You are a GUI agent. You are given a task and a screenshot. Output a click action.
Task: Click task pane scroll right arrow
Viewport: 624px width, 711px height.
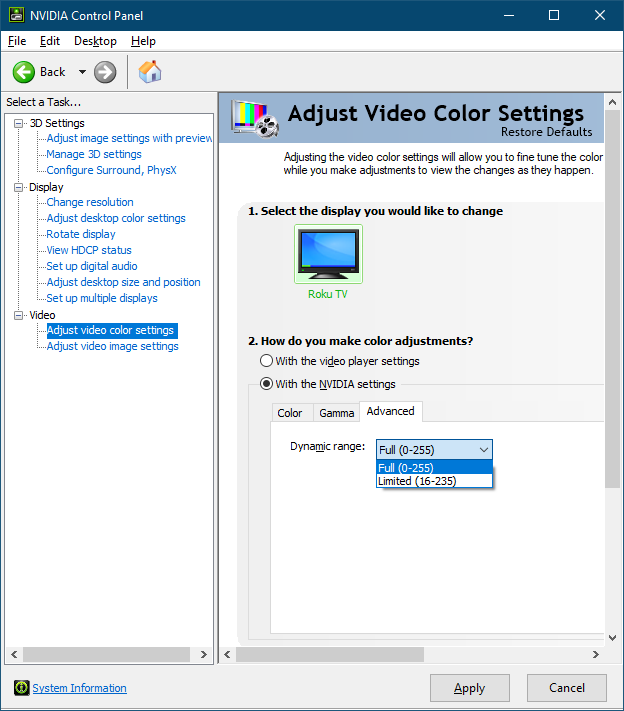204,654
